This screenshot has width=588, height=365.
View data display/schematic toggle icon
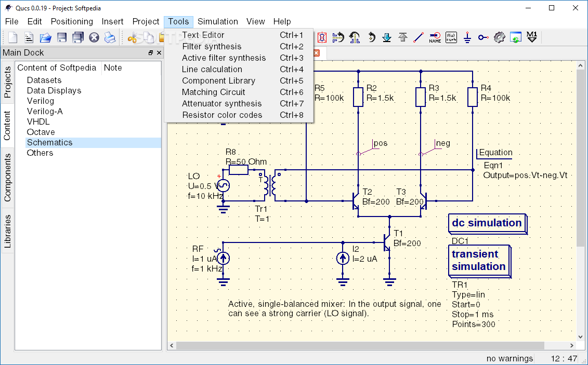tap(516, 37)
